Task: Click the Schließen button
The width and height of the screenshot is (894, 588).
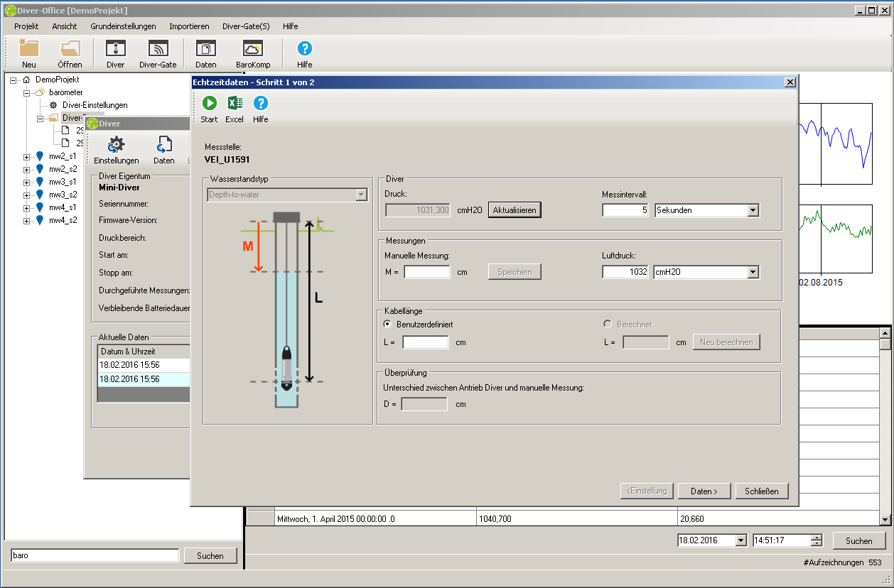Action: tap(762, 491)
